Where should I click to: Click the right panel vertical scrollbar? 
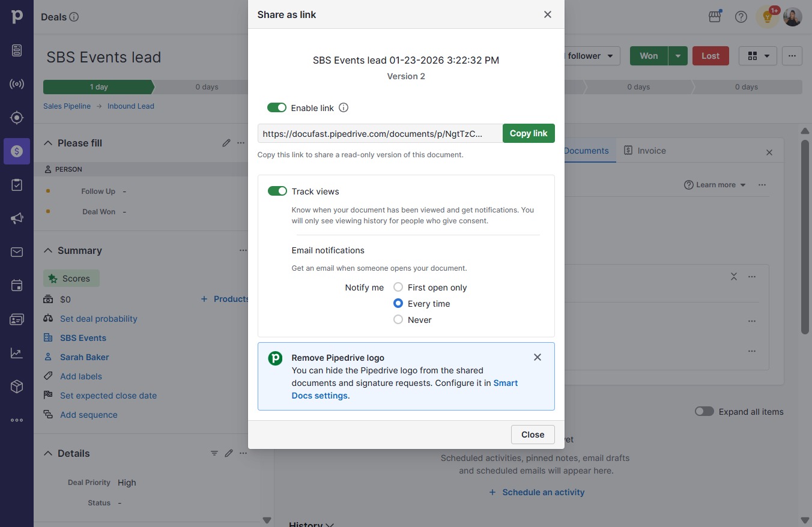(805, 236)
